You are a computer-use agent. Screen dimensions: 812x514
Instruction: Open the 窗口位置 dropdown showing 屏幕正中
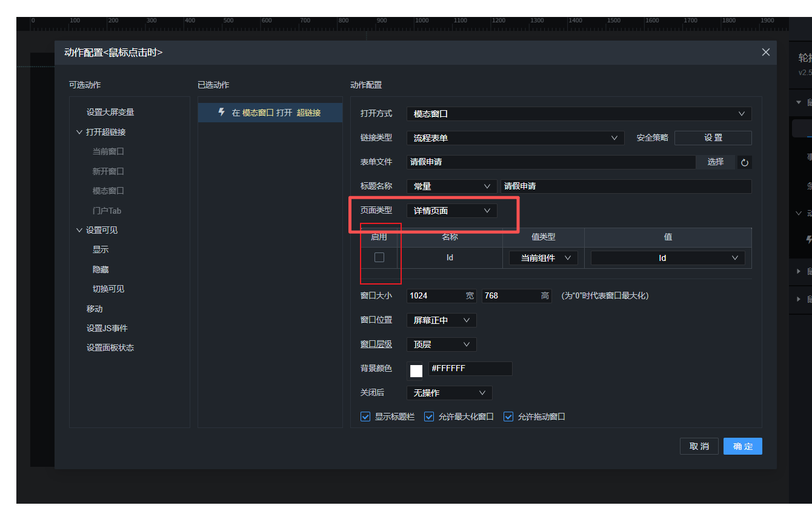pyautogui.click(x=441, y=320)
